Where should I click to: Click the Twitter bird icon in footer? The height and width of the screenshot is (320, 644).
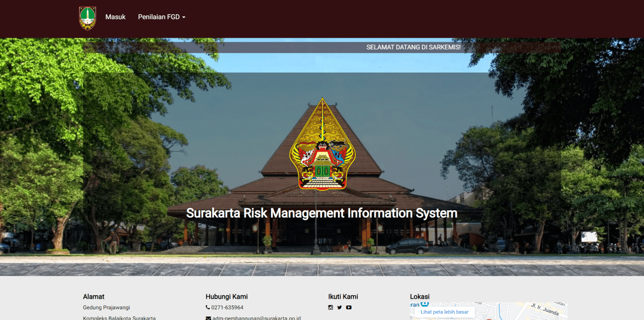[339, 307]
